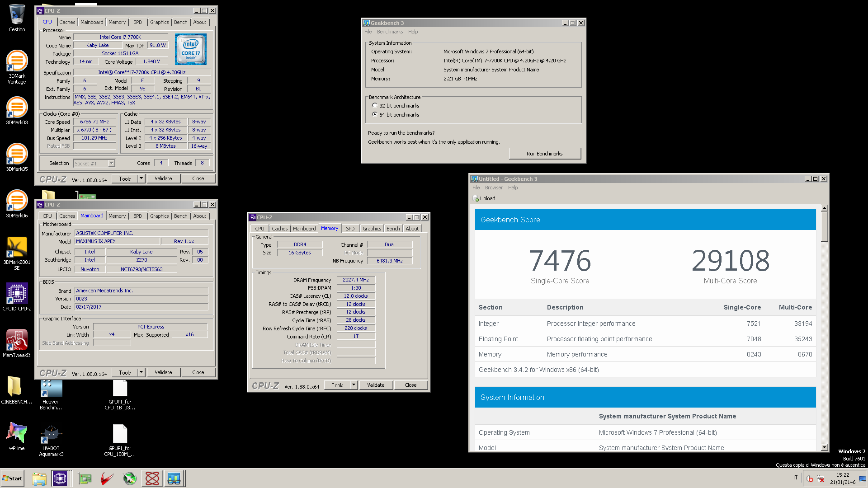Select the CPUID CPU-Z desktop icon
Screen dimensions: 868x488
tap(17, 297)
